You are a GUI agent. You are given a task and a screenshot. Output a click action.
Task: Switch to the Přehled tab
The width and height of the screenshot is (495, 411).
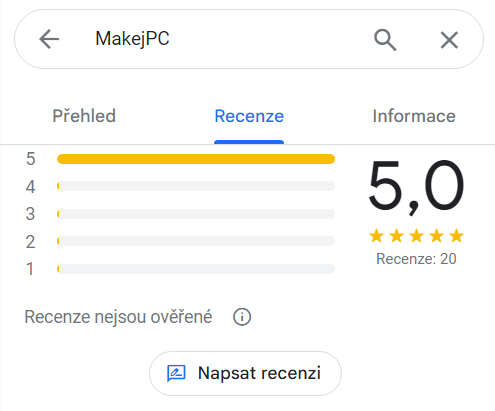tap(84, 116)
